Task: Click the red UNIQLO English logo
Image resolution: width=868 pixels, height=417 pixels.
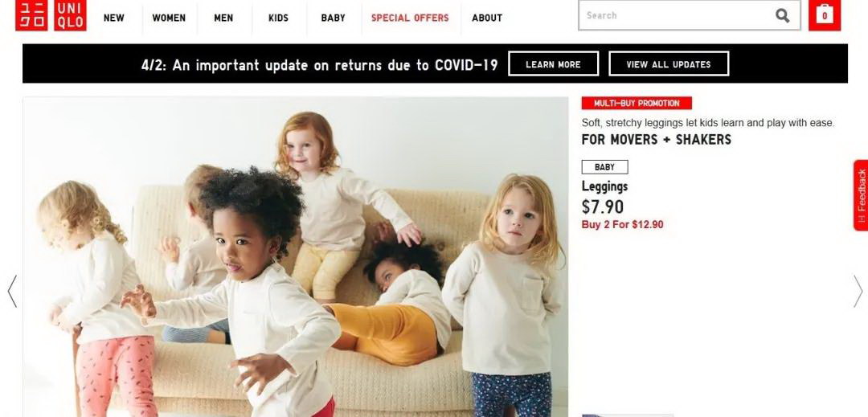Action: (x=70, y=15)
